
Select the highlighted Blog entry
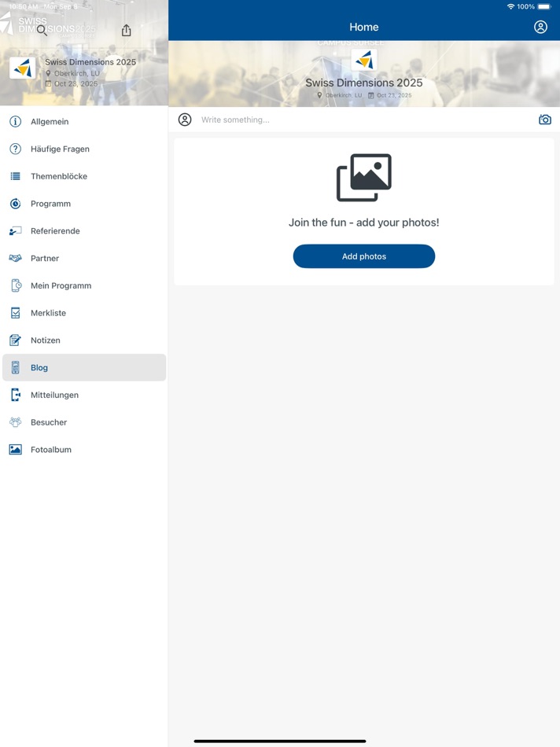pyautogui.click(x=84, y=367)
